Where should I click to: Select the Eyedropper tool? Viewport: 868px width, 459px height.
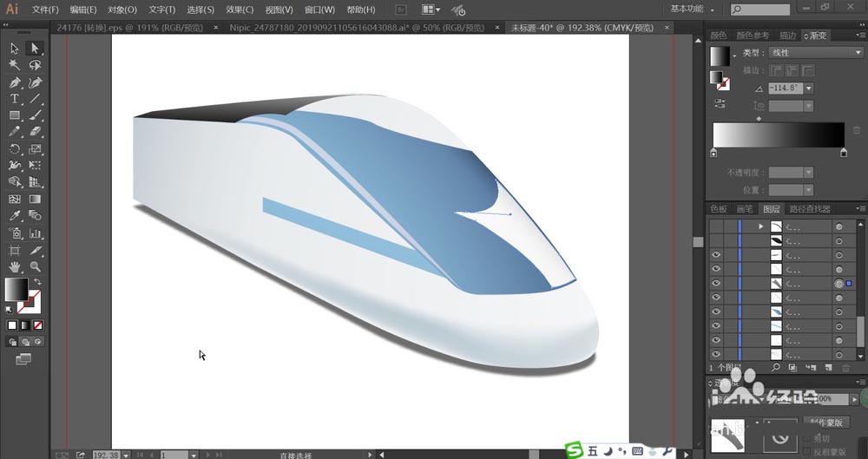click(15, 216)
